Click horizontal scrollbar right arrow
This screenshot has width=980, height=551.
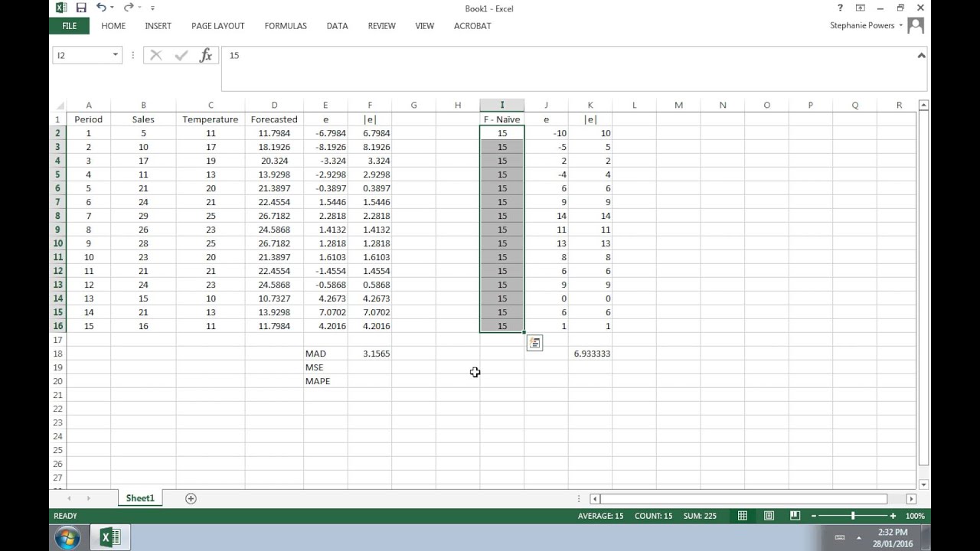(911, 499)
